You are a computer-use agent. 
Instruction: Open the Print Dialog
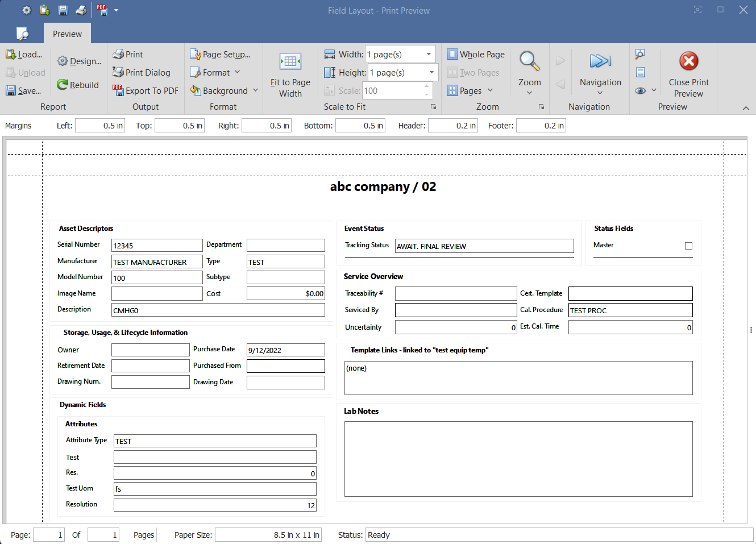[x=142, y=73]
